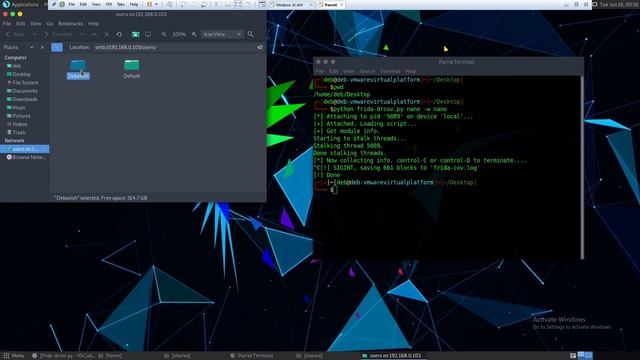
Task: Open the Menu button in bottom taskbar
Action: [14, 356]
